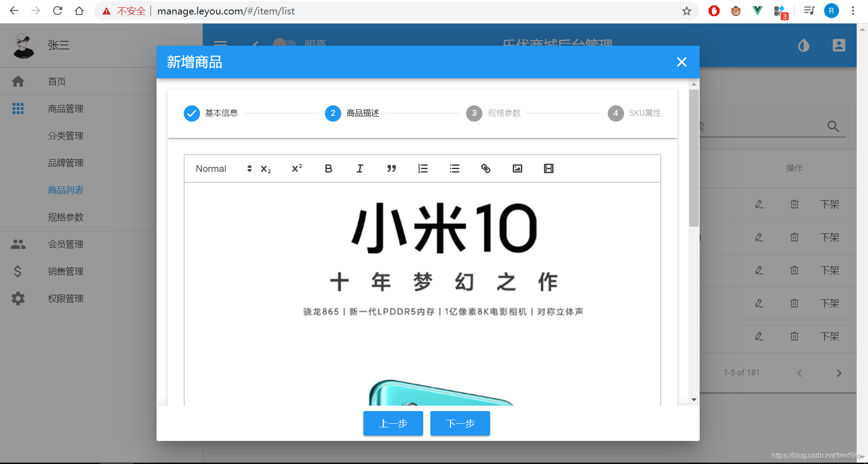Click the dollar icon beside 销售管理
Viewport: 868px width, 464px height.
coord(18,271)
